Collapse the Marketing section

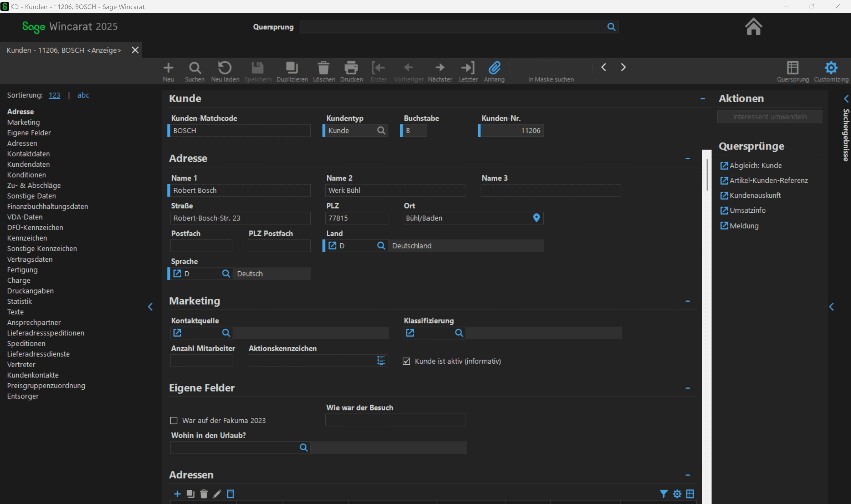pyautogui.click(x=688, y=301)
